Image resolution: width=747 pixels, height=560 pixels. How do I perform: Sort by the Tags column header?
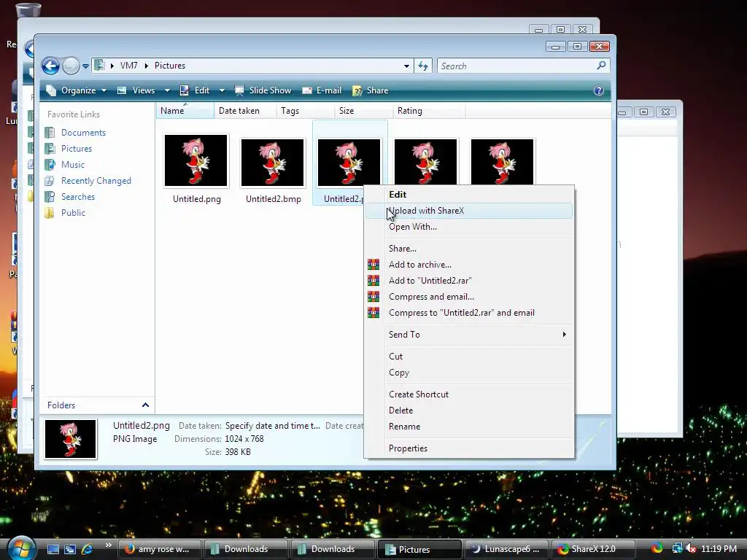(305, 111)
